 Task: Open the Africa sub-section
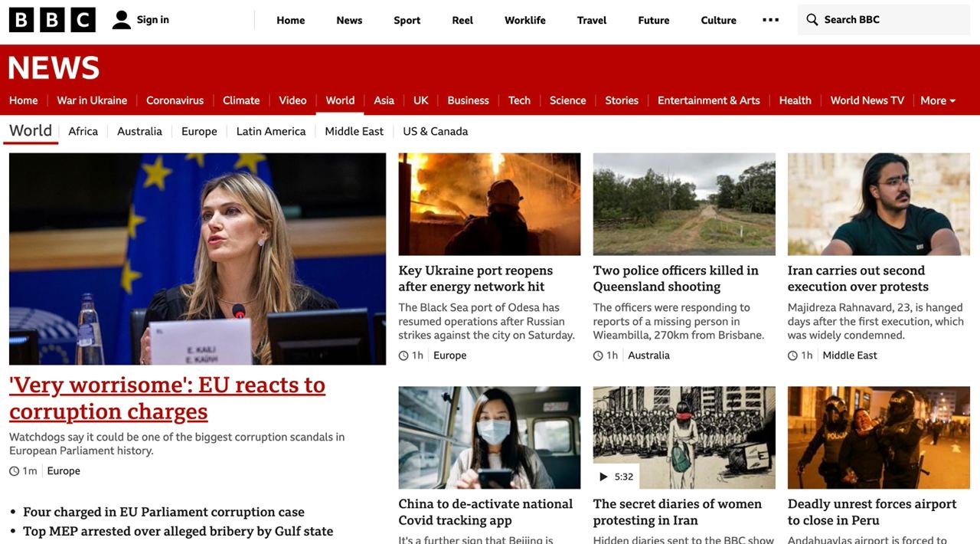coord(83,131)
